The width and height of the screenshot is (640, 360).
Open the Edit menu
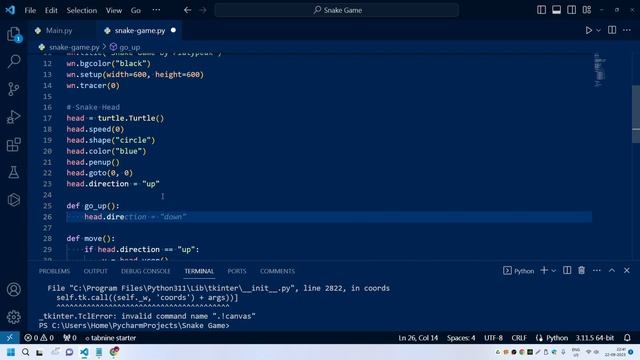(51, 10)
